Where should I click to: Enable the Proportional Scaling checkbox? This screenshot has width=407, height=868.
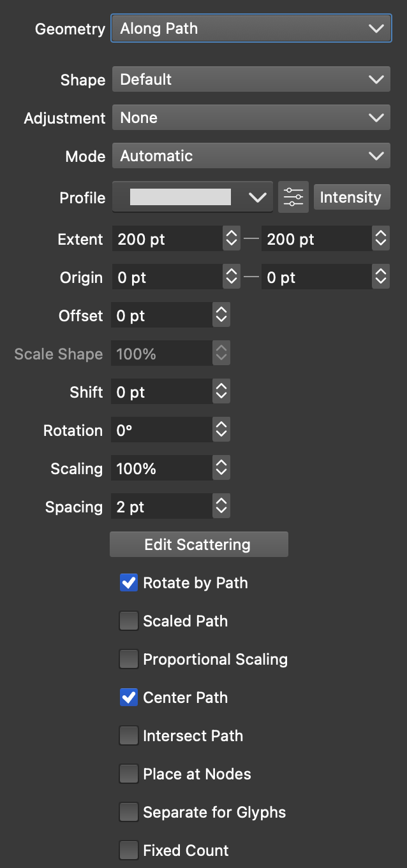pyautogui.click(x=129, y=659)
